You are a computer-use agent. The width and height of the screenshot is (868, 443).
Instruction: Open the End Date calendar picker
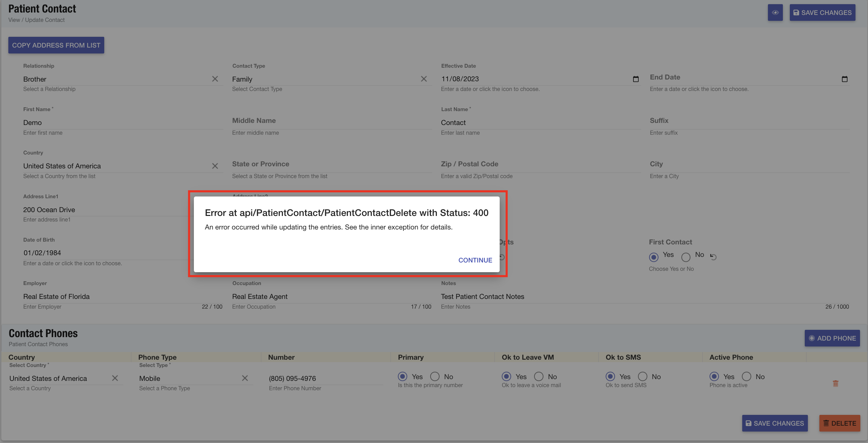pyautogui.click(x=844, y=79)
